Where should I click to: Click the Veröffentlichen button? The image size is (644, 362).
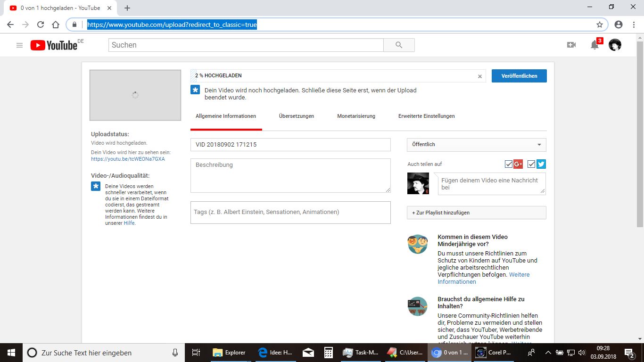[x=519, y=76]
